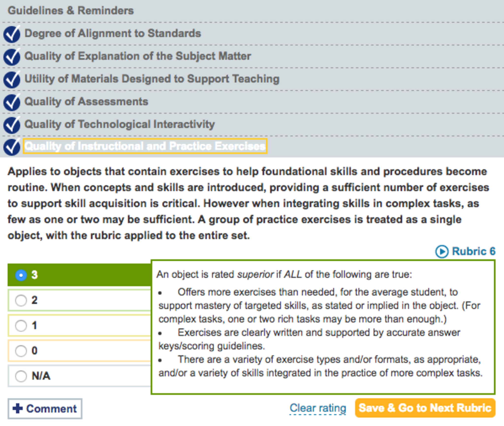Click the plus icon on Comment button
Screen dimensions: 504x426
[17, 409]
